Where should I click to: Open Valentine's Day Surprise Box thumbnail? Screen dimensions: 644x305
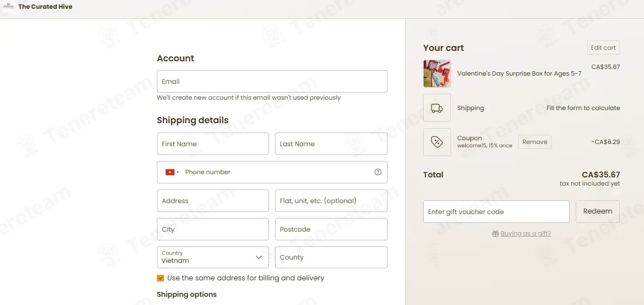[x=437, y=74]
